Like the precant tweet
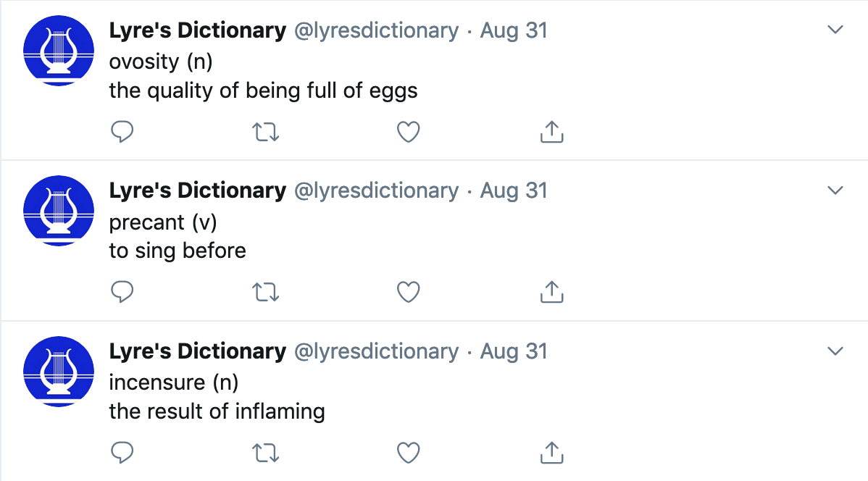The width and height of the screenshot is (868, 481). point(409,292)
